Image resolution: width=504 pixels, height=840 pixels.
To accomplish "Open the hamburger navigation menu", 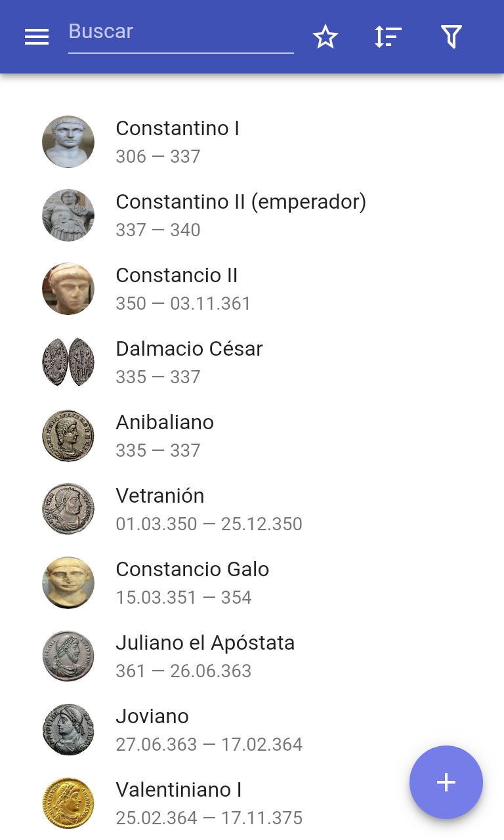I will (37, 37).
